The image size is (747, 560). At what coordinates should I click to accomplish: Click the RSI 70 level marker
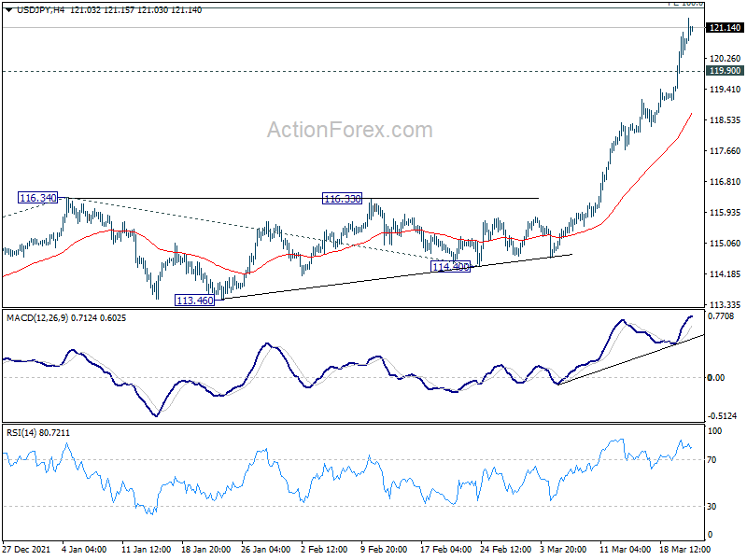coord(712,460)
